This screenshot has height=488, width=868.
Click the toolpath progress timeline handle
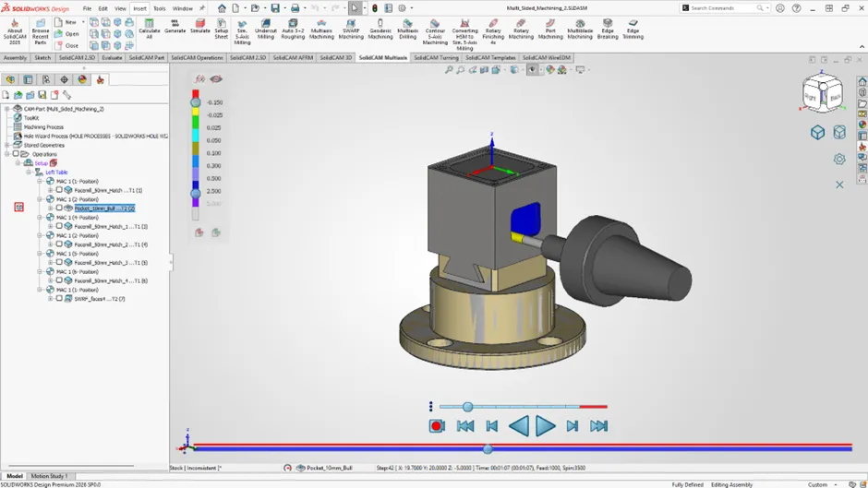tap(488, 448)
